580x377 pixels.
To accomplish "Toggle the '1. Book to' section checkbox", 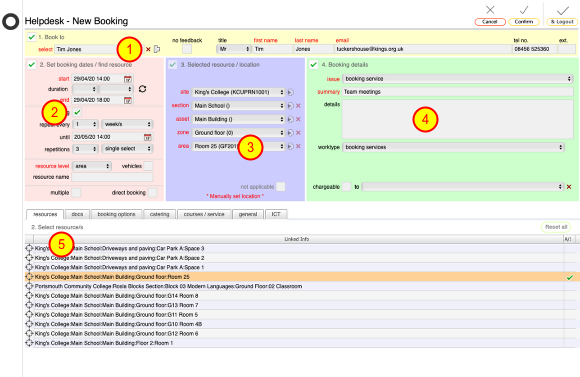I will (32, 37).
